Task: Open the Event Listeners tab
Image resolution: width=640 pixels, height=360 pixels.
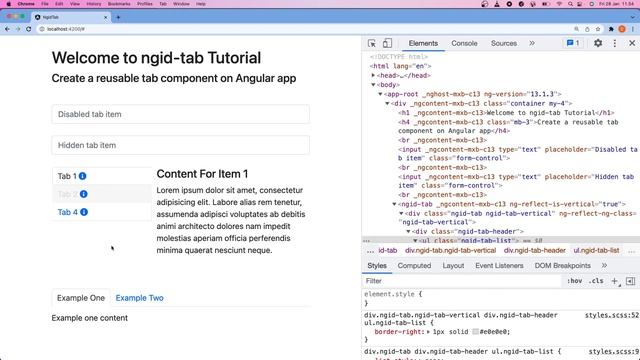Action: click(499, 266)
